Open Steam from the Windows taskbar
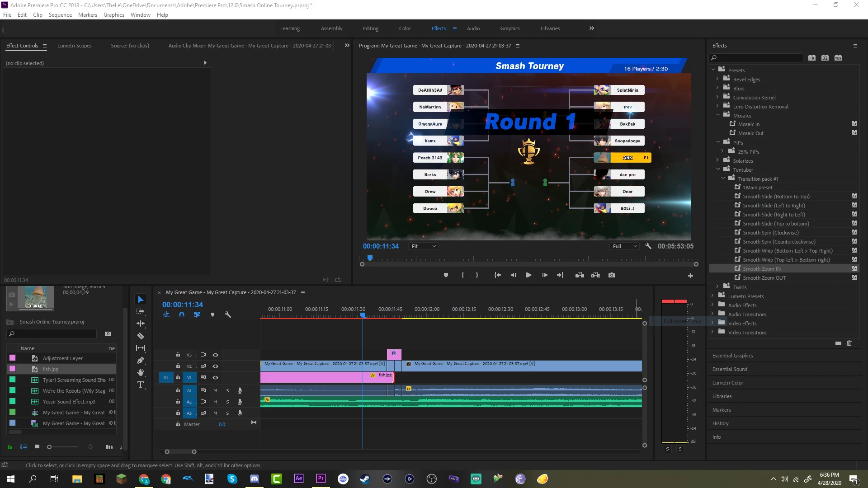 [365, 479]
